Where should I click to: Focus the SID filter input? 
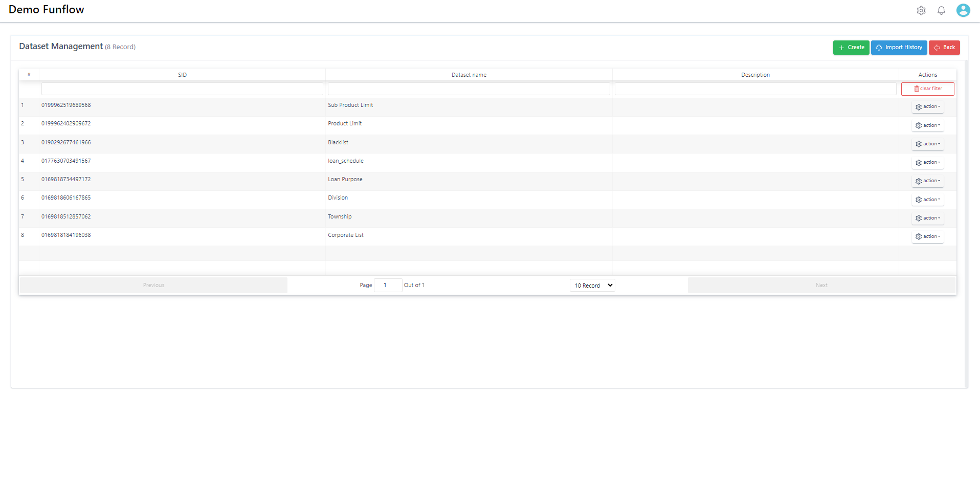point(182,89)
